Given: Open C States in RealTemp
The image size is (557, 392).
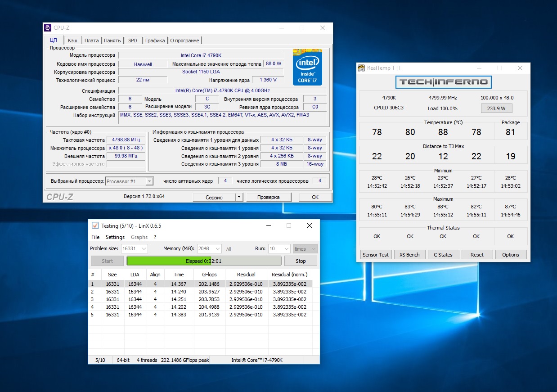Looking at the screenshot, I should [x=443, y=255].
